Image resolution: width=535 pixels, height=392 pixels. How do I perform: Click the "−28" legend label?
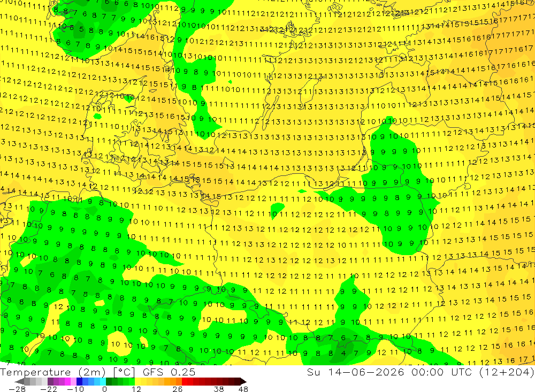click(x=17, y=389)
